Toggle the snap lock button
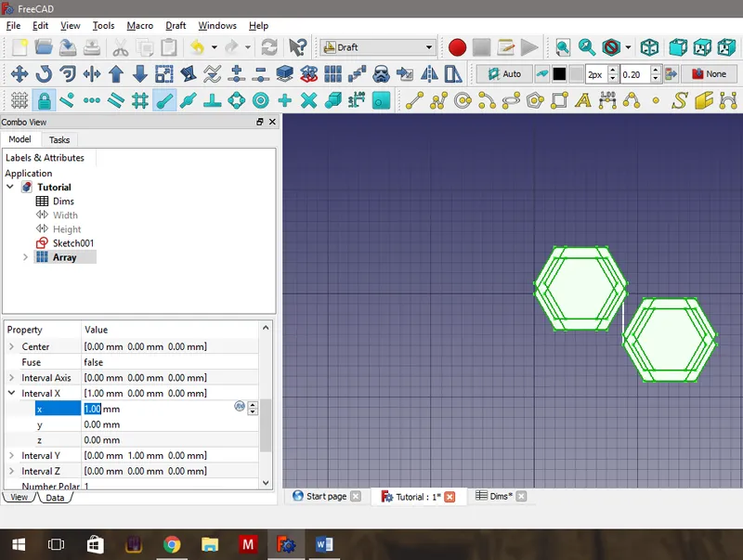The width and height of the screenshot is (743, 560). [43, 100]
